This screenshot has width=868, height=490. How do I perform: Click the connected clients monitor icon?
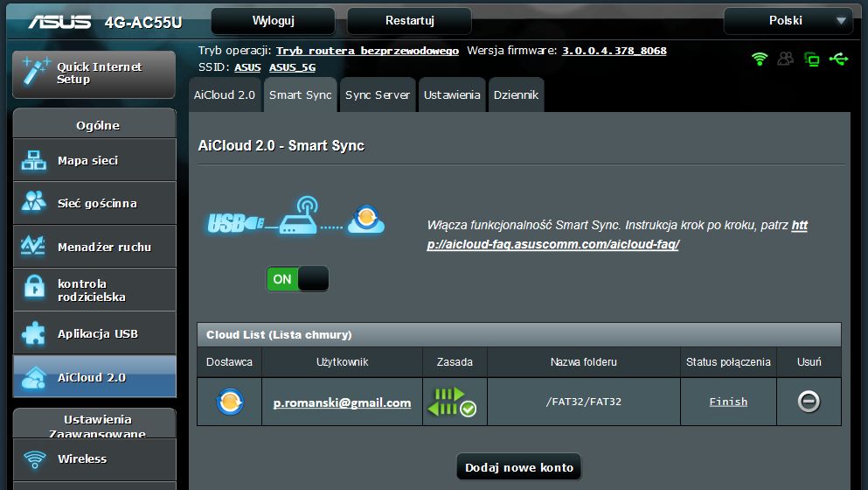[x=811, y=59]
